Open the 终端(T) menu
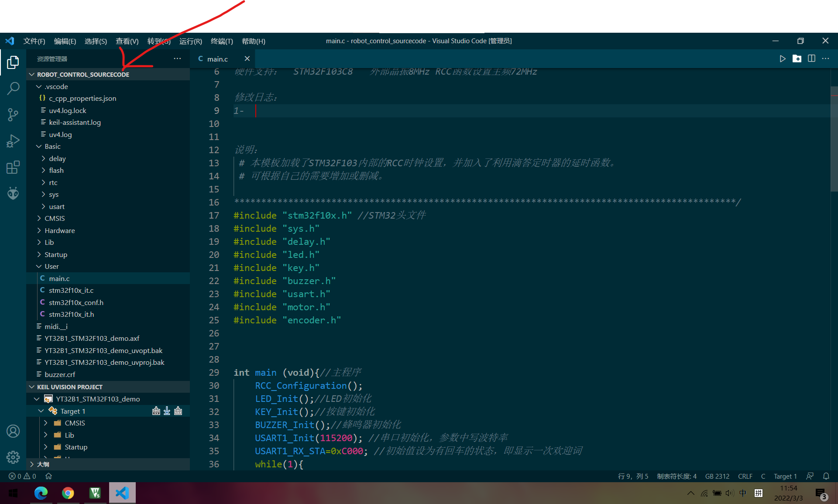This screenshot has width=838, height=504. [x=222, y=41]
